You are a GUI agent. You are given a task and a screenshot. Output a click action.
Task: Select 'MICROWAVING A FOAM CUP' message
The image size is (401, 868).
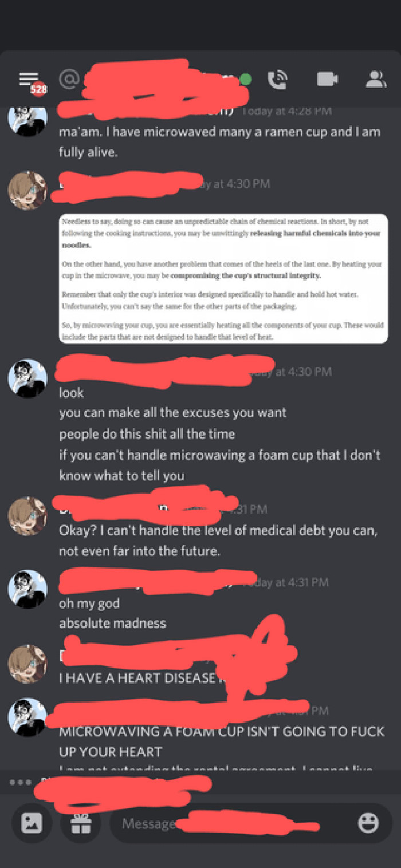point(222,741)
